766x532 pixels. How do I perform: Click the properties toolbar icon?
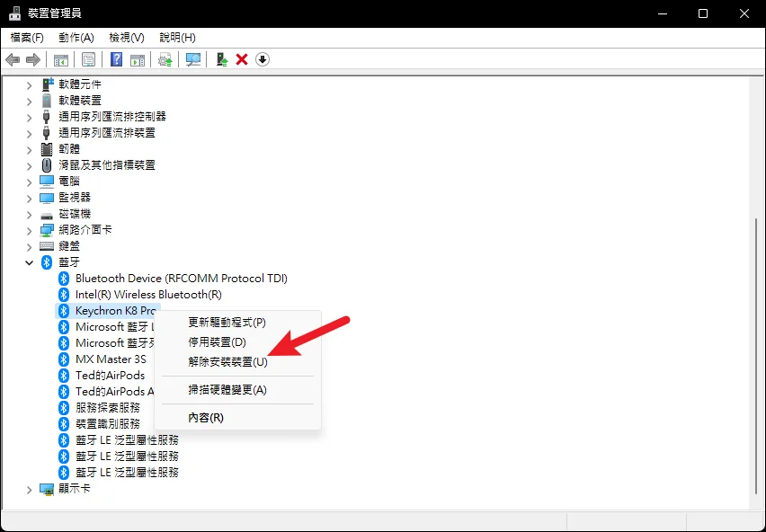(x=88, y=59)
